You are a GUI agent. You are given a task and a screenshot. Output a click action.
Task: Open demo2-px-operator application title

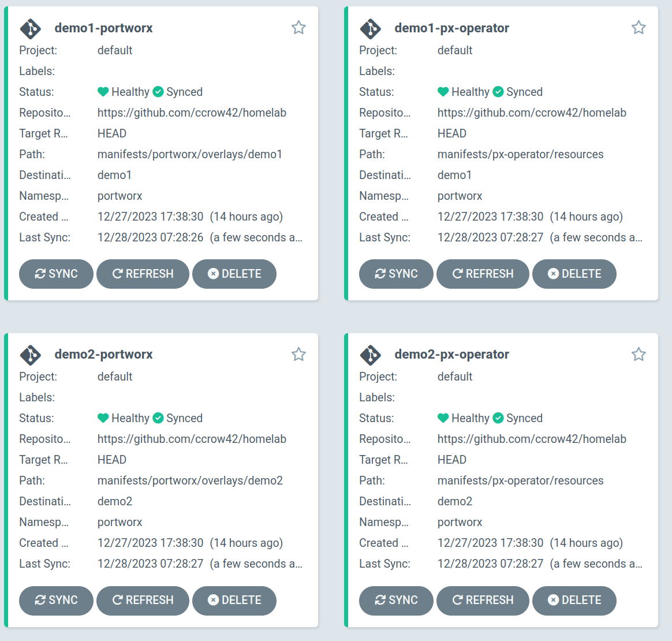(451, 354)
